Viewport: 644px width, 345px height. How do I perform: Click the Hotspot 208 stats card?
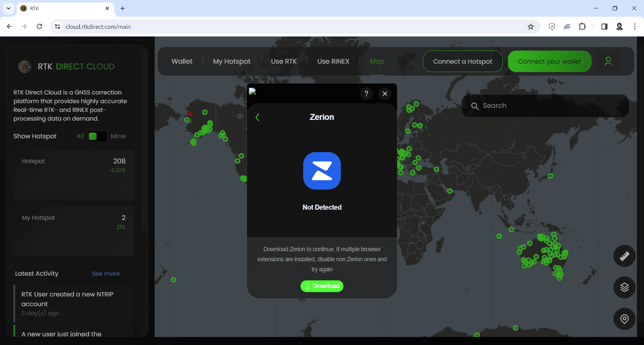(x=74, y=175)
